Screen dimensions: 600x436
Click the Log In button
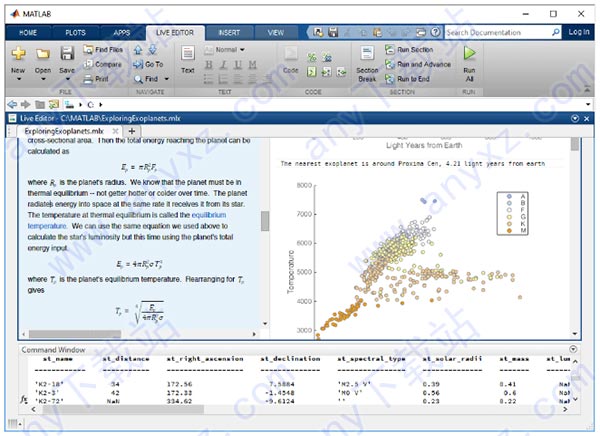click(579, 32)
